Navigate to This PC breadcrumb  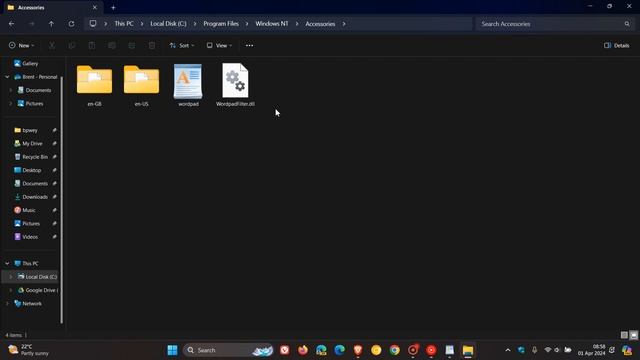point(124,24)
